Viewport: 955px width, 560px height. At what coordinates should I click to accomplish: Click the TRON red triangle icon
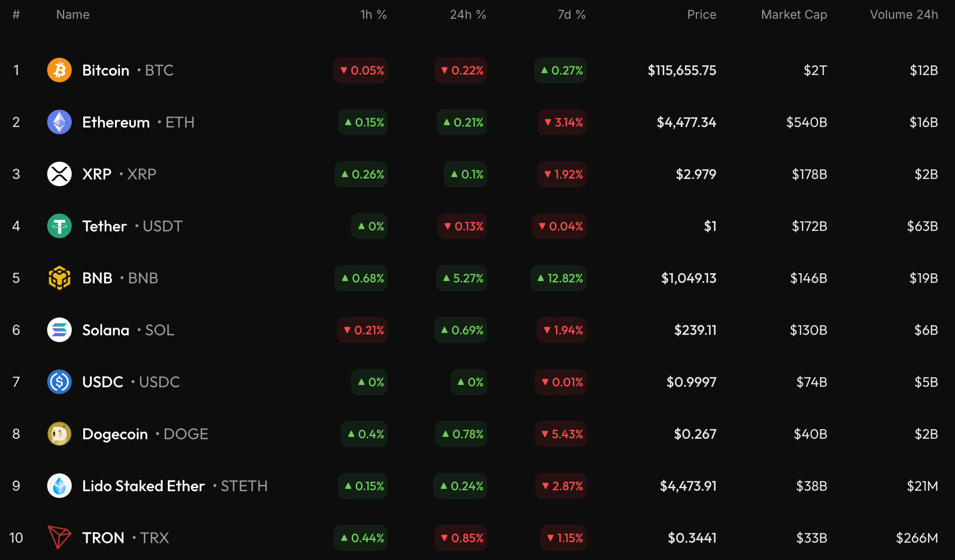(59, 537)
